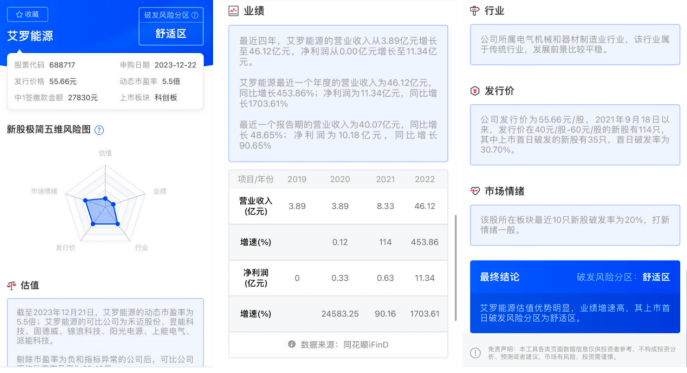Click the 市场情绪 heart icon

tap(475, 191)
